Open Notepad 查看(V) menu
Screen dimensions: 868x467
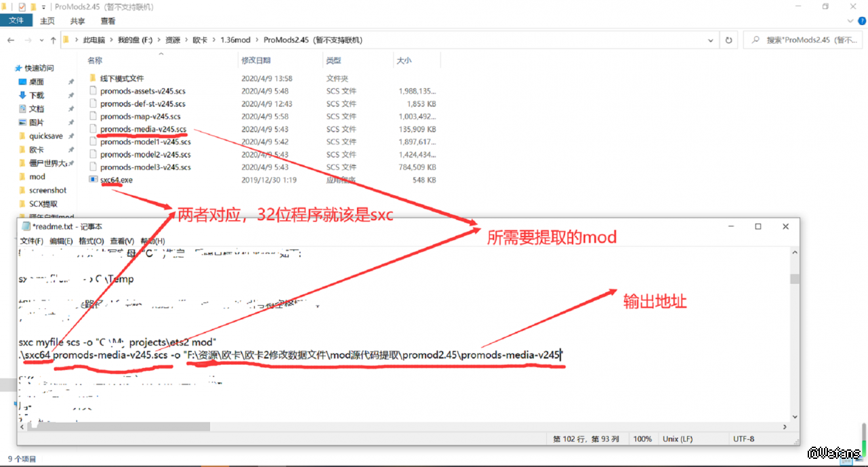tap(121, 241)
